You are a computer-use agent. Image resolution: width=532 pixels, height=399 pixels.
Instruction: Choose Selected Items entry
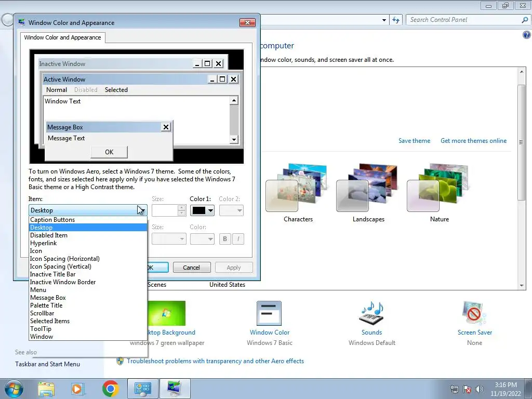point(88,321)
